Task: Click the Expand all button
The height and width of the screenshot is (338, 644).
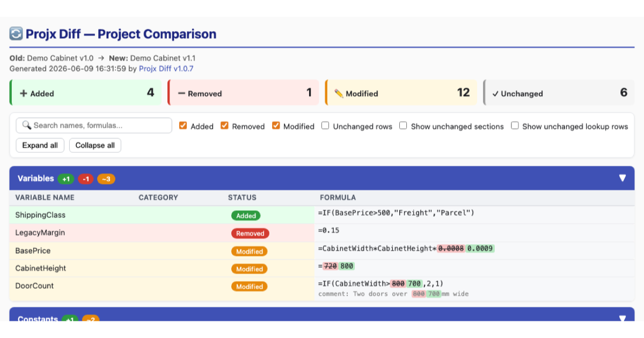Action: (40, 145)
